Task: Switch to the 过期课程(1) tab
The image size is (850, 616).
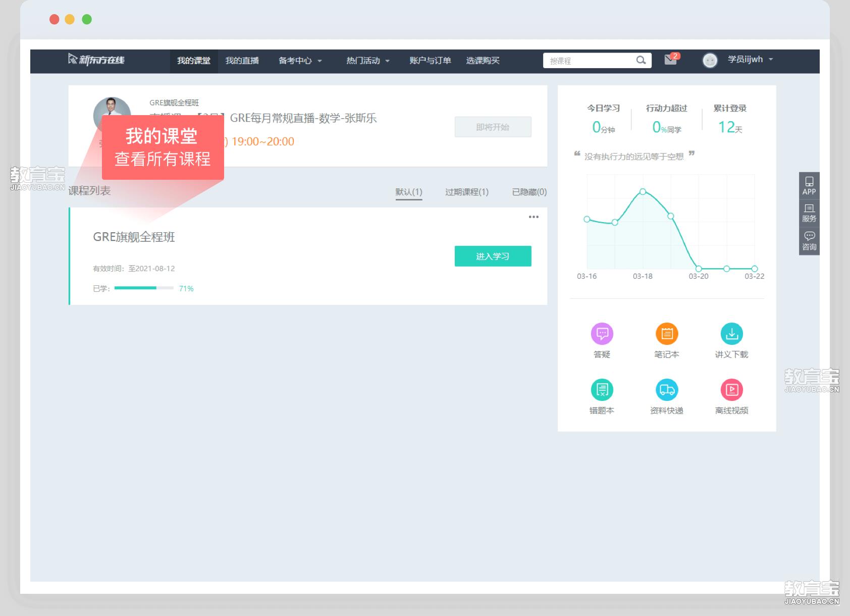Action: pyautogui.click(x=466, y=192)
